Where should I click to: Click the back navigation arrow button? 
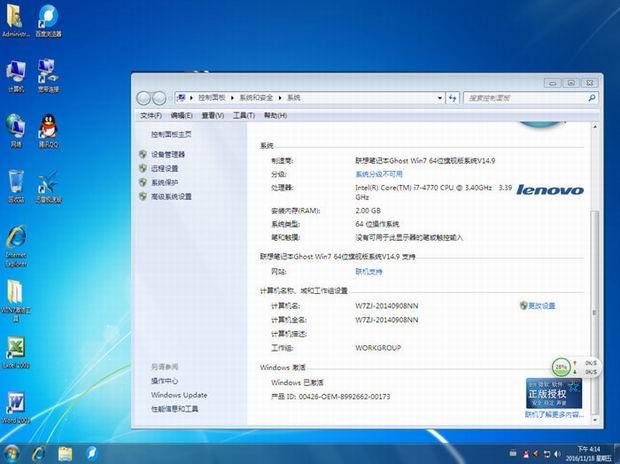pyautogui.click(x=144, y=98)
